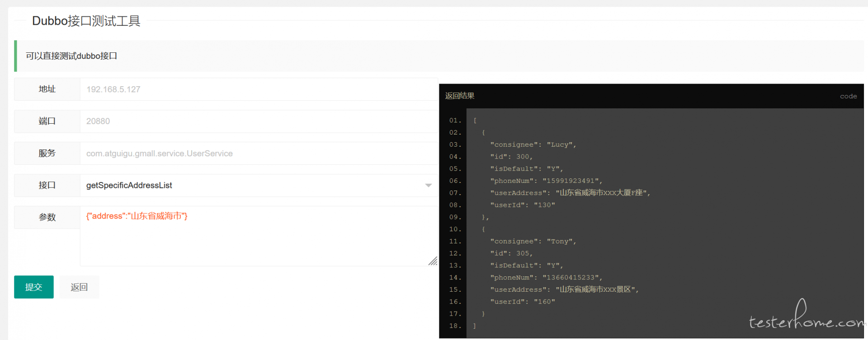Click the 接口 field label
This screenshot has height=340, width=868.
[x=47, y=185]
